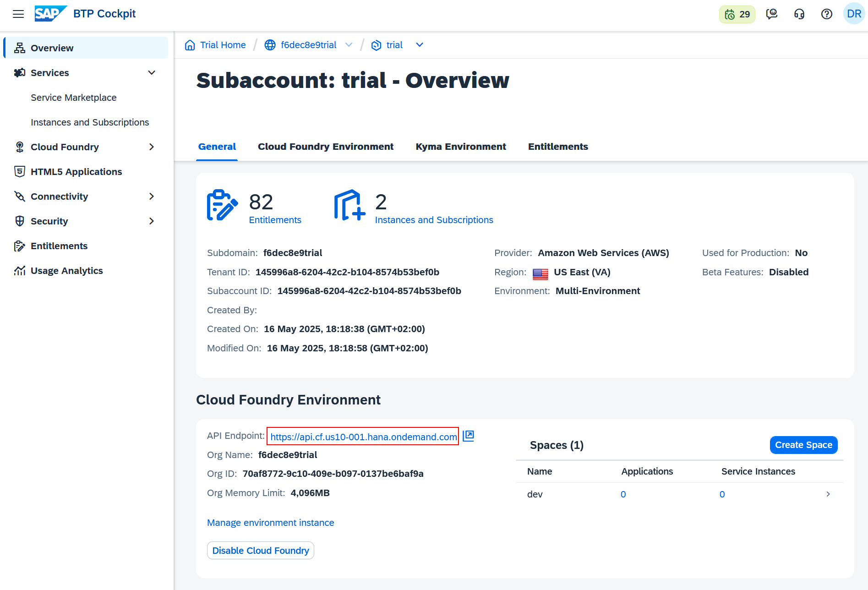
Task: Click the Create Space button
Action: pyautogui.click(x=803, y=445)
